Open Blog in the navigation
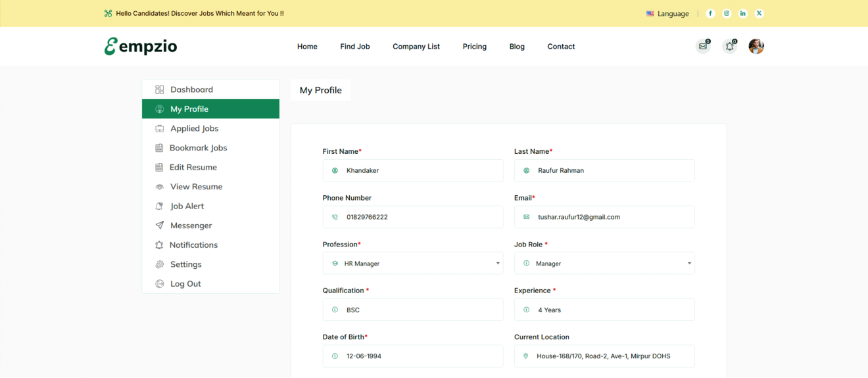Screen dimensions: 868x378 517,47
